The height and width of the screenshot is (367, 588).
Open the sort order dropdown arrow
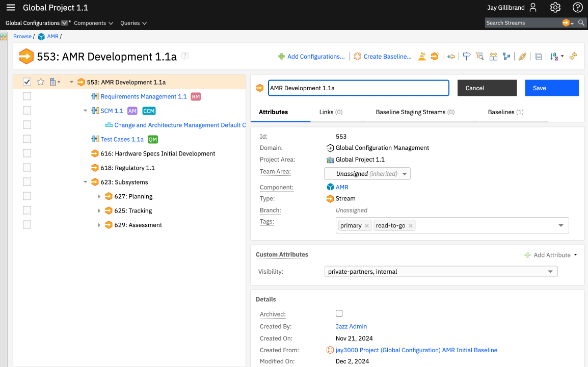coord(562,57)
